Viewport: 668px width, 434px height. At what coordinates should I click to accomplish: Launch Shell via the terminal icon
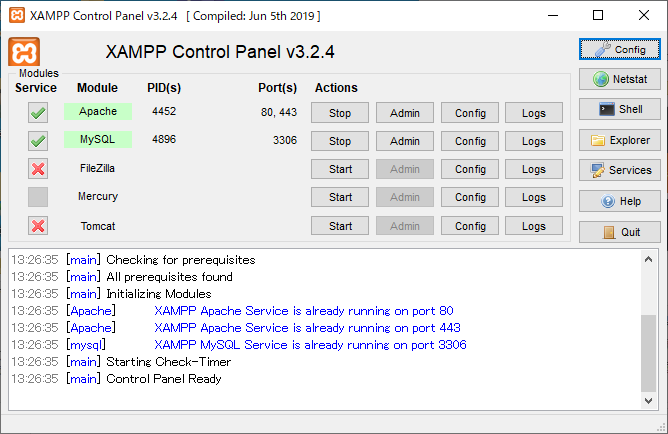point(605,110)
